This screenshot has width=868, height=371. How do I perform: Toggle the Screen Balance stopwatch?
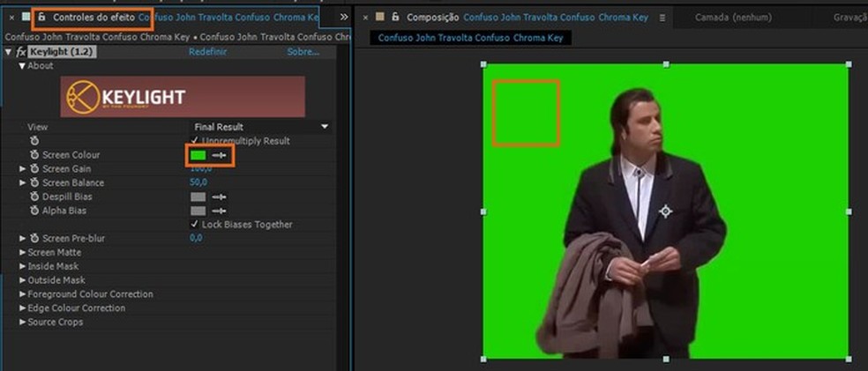click(x=34, y=183)
